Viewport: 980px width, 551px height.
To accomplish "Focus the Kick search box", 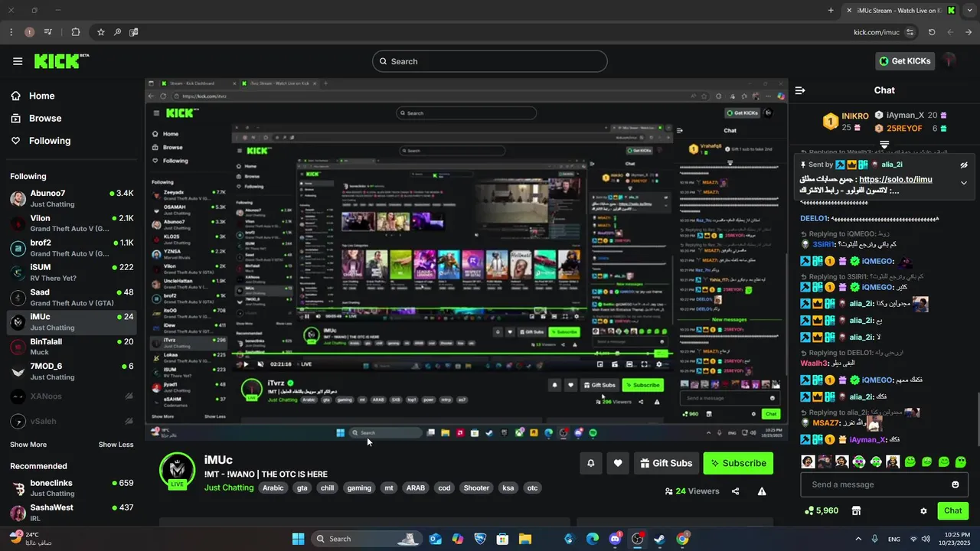I will coord(490,61).
